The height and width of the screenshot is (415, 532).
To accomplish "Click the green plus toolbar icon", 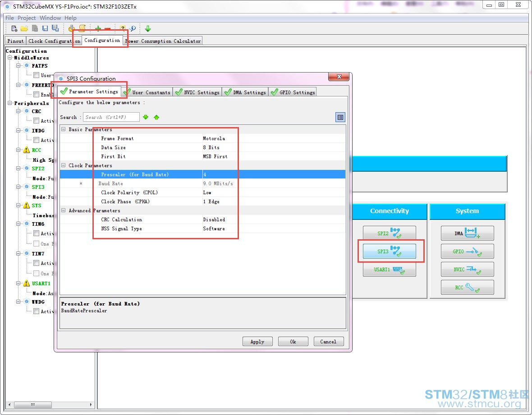I will click(98, 28).
